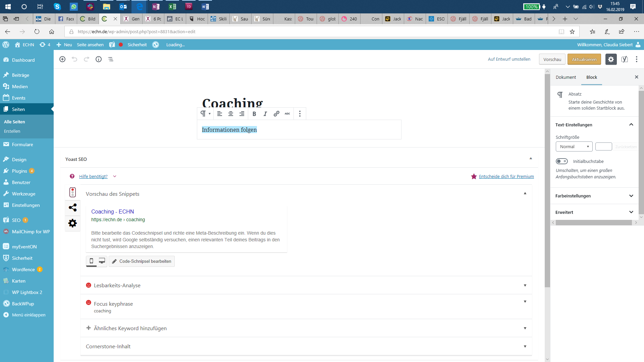Click the Vorschau button

pyautogui.click(x=552, y=59)
